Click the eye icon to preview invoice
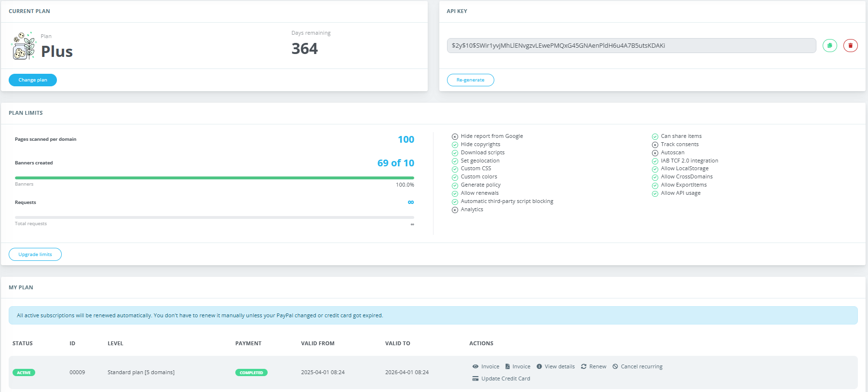Viewport: 868px width, 392px height. click(x=475, y=366)
